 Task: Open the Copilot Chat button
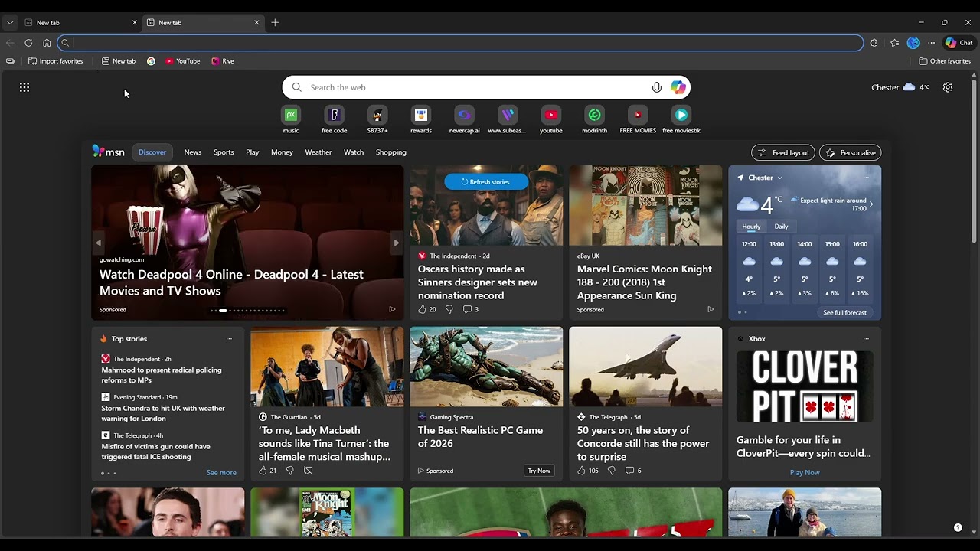[959, 43]
